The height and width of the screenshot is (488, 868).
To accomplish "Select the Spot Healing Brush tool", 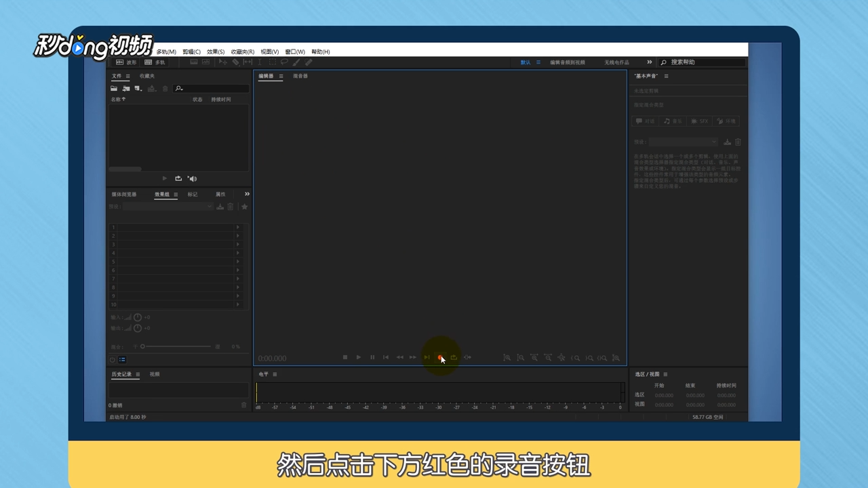I will click(309, 62).
